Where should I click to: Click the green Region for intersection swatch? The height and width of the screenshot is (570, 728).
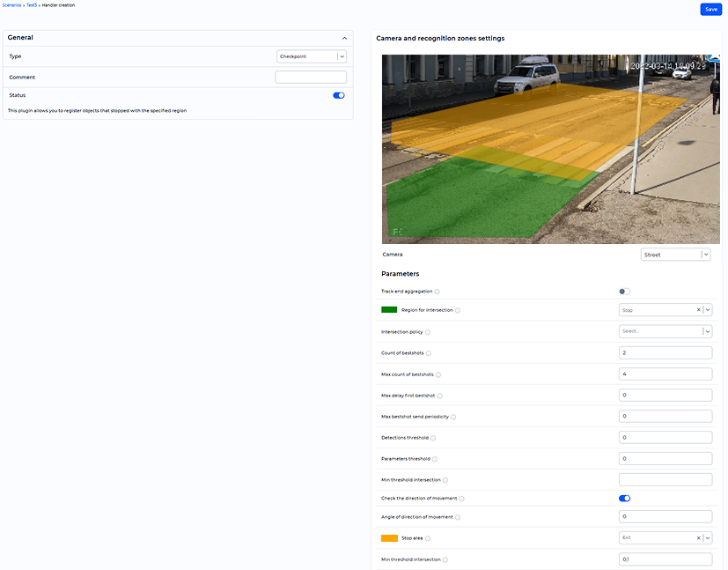click(x=389, y=310)
